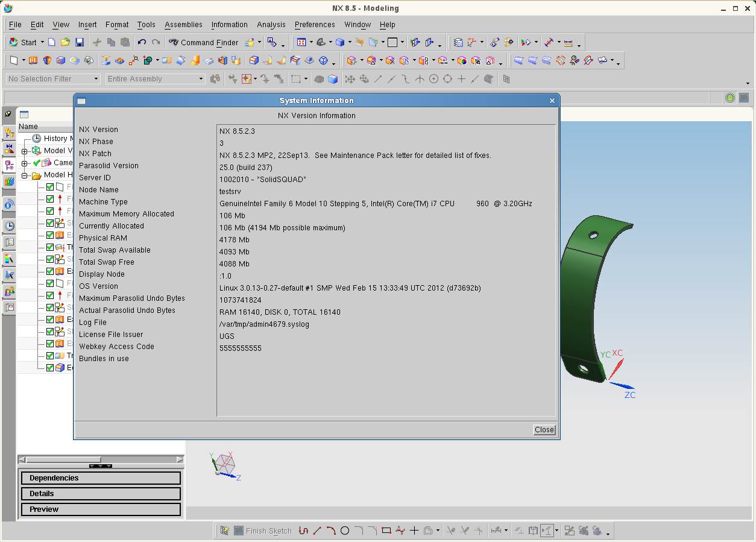Screen dimensions: 756x542
Task: Enable the Arc Center snap point icon
Action: (x=433, y=79)
